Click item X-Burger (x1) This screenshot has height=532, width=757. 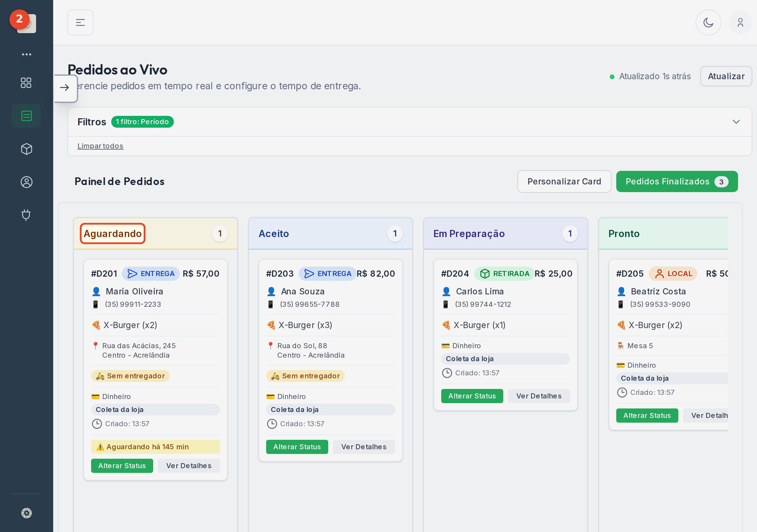pyautogui.click(x=479, y=325)
